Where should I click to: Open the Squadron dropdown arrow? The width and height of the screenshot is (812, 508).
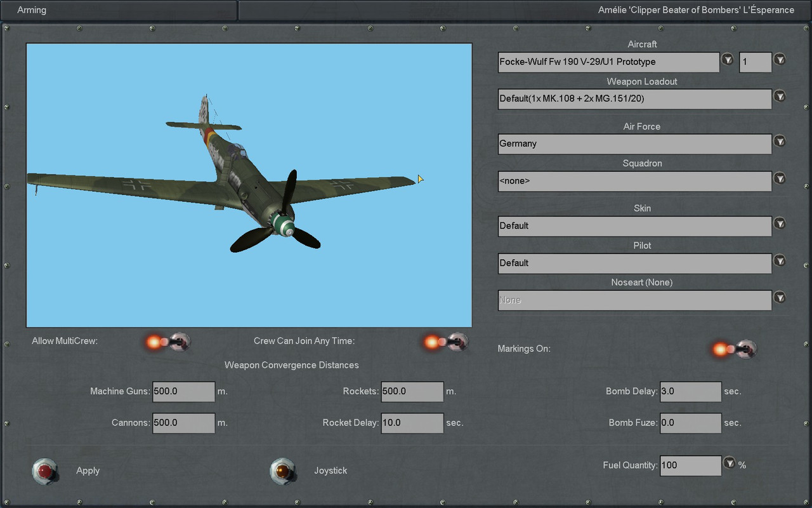coord(780,178)
